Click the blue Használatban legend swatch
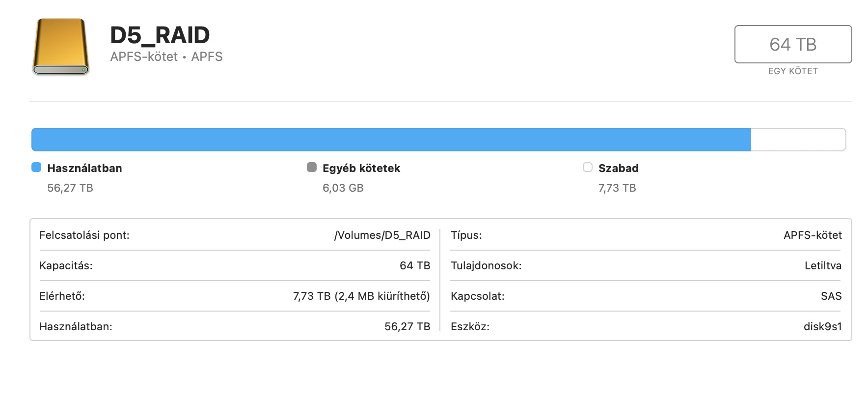 [36, 167]
